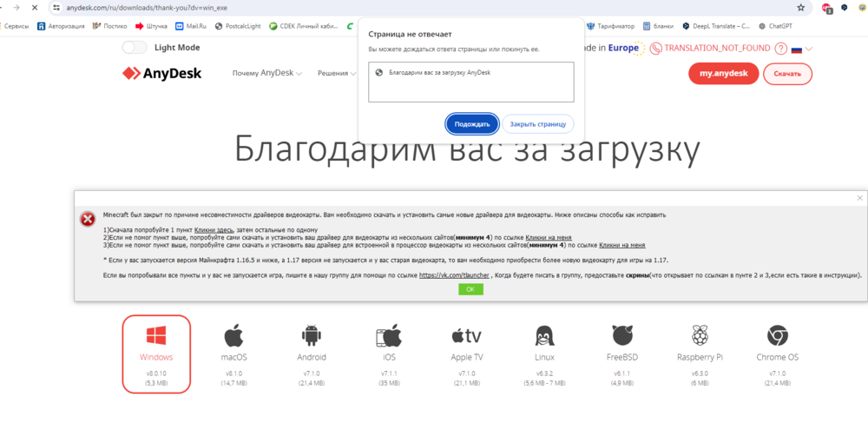Click Кликни на меня link in step 3
The height and width of the screenshot is (423, 868).
point(622,245)
